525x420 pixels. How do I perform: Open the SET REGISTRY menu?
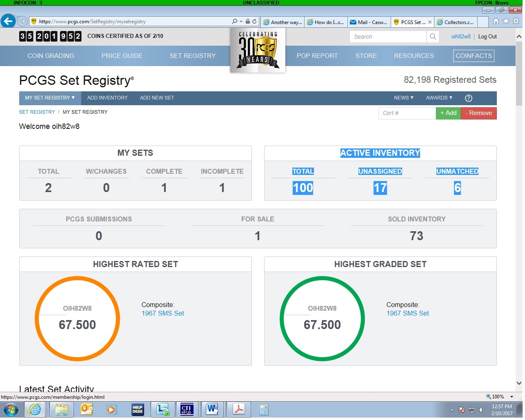(x=193, y=56)
